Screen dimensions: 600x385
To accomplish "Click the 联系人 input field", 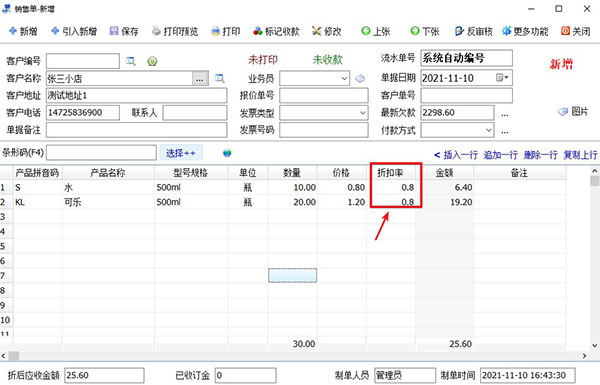I will tap(195, 113).
